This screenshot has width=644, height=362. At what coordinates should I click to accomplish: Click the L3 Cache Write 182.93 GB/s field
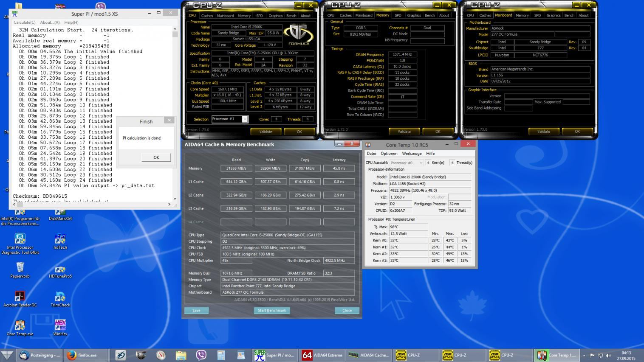click(270, 208)
